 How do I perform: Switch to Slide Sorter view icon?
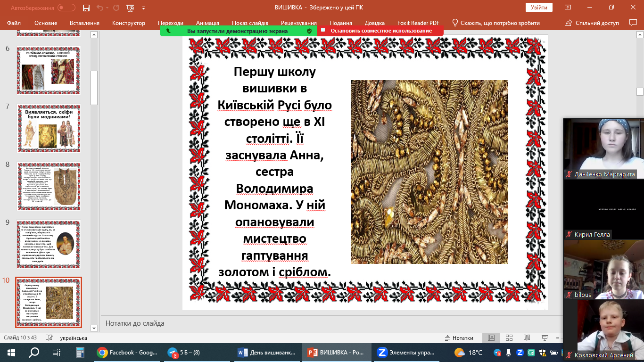(x=509, y=338)
